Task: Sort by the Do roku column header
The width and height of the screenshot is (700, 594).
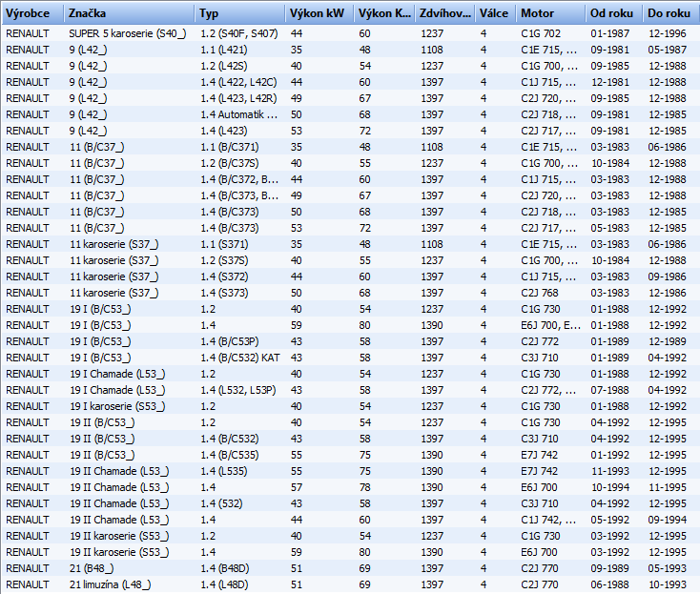Action: pos(671,13)
